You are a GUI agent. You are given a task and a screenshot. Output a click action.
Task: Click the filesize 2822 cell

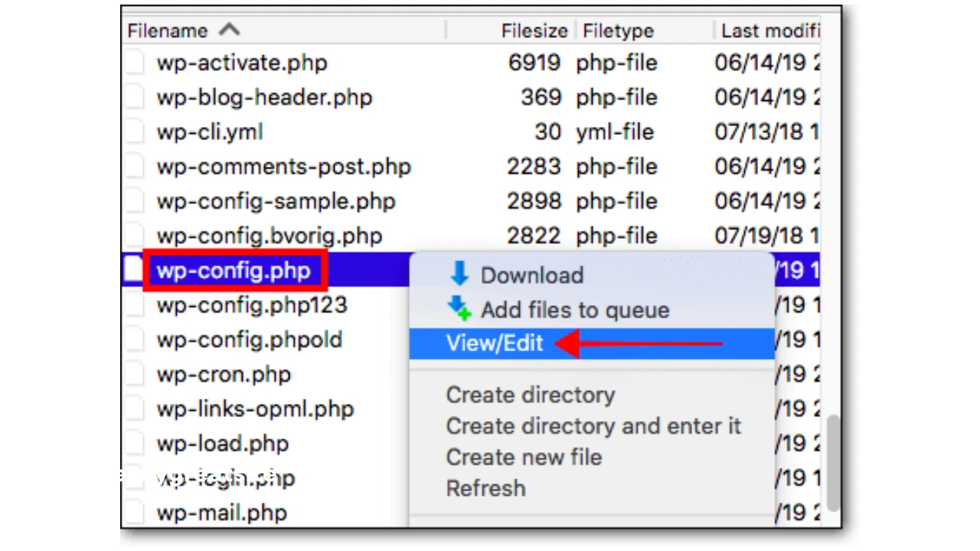(x=534, y=236)
